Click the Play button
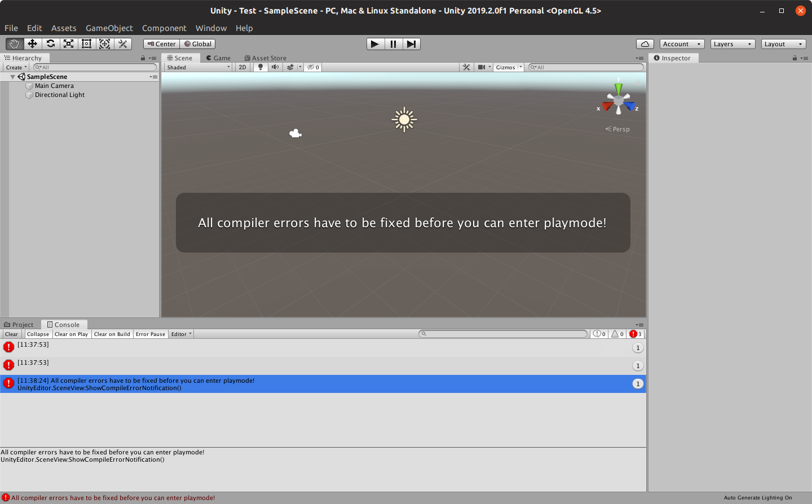This screenshot has width=812, height=504. coord(376,44)
